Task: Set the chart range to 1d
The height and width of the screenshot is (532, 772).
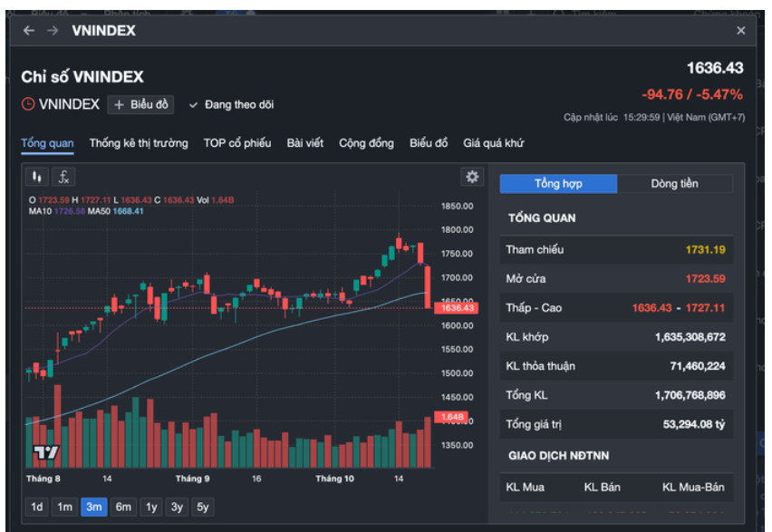Action: [36, 508]
